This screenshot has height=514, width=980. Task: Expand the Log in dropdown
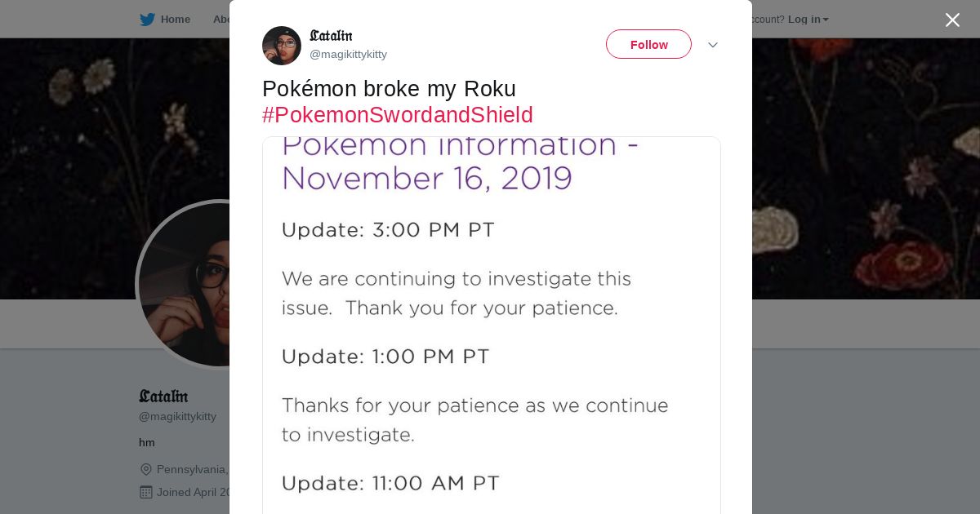(x=808, y=20)
